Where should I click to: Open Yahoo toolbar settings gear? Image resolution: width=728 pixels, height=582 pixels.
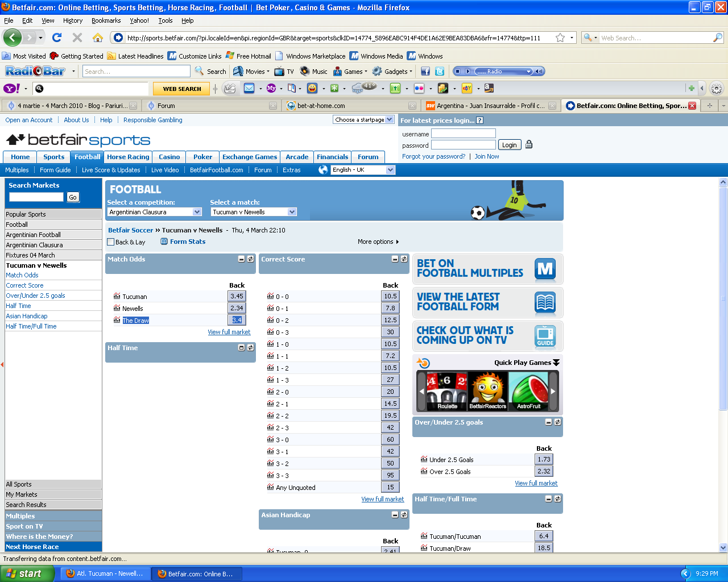[717, 89]
